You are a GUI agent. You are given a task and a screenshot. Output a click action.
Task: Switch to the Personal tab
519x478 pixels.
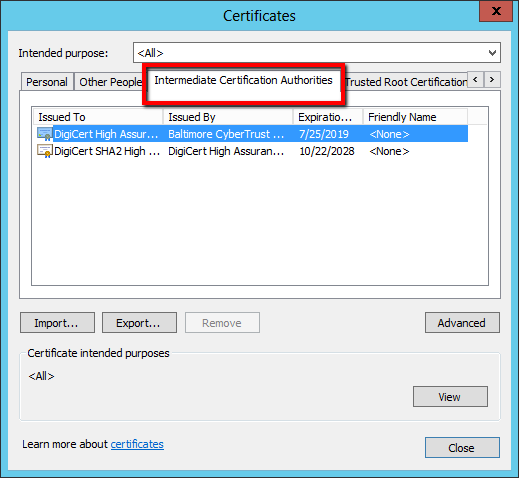47,82
